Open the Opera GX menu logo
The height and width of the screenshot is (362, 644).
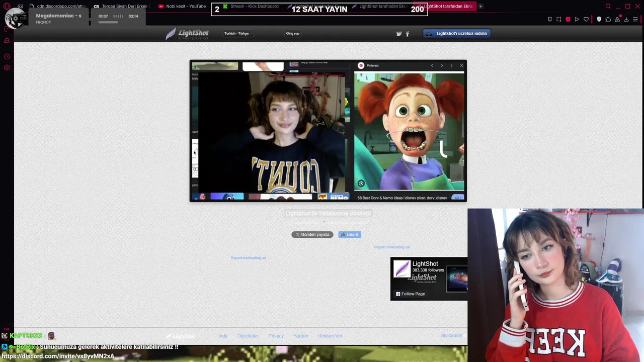pos(7,6)
